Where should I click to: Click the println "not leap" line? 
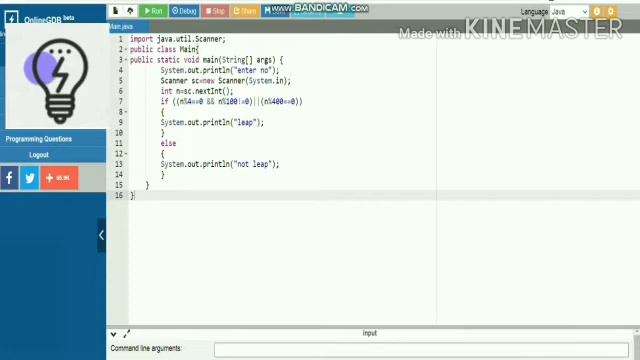(x=220, y=164)
